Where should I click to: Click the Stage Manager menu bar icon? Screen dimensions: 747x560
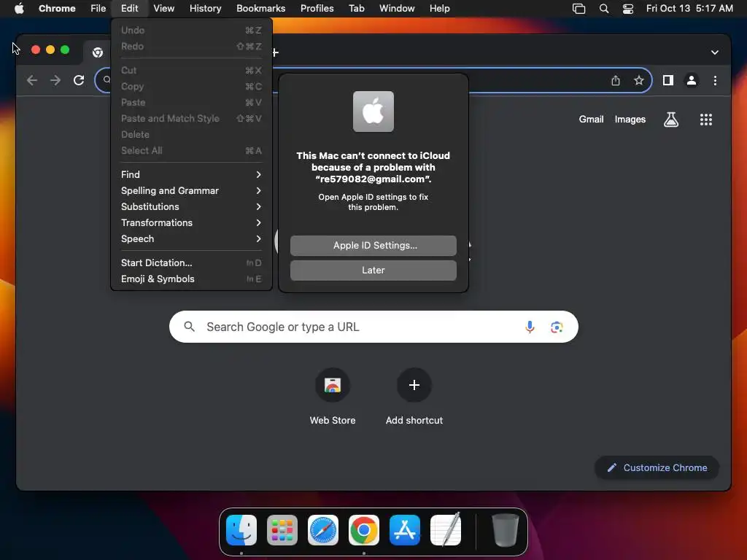click(578, 9)
